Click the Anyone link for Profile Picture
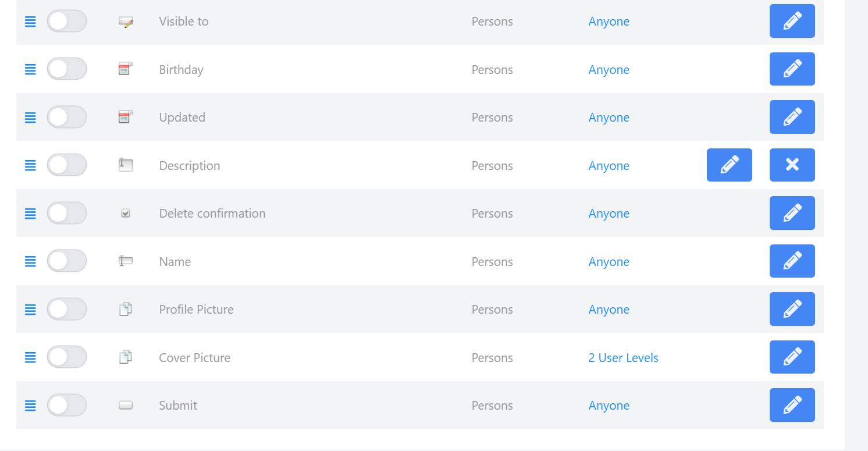The width and height of the screenshot is (868, 451). 609,310
